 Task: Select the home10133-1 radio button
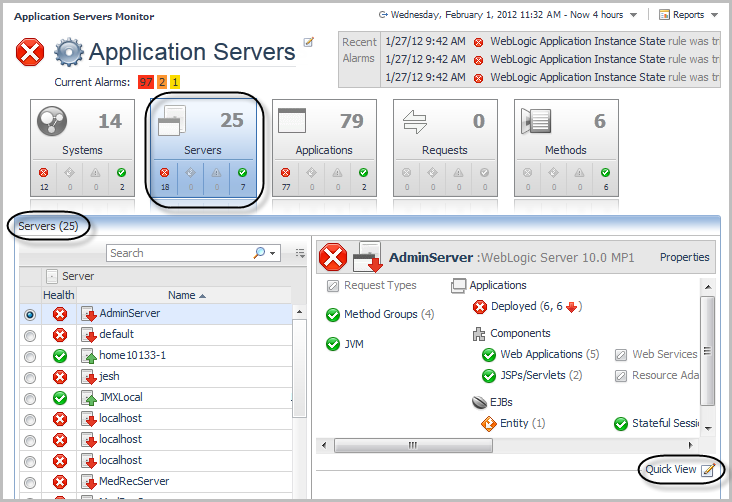point(30,357)
